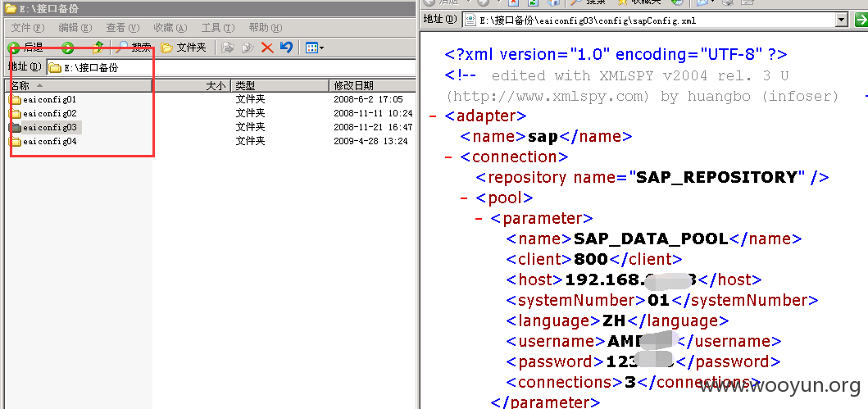The height and width of the screenshot is (409, 868).
Task: Click the connections value 3
Action: (x=630, y=383)
